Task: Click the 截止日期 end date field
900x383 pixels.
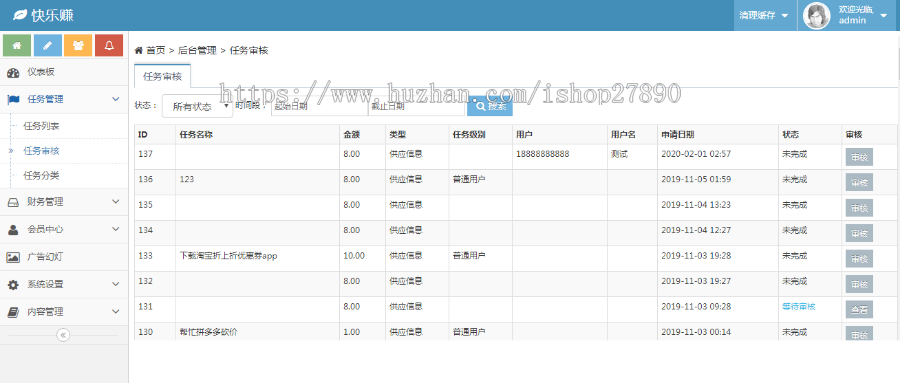Action: (x=416, y=106)
